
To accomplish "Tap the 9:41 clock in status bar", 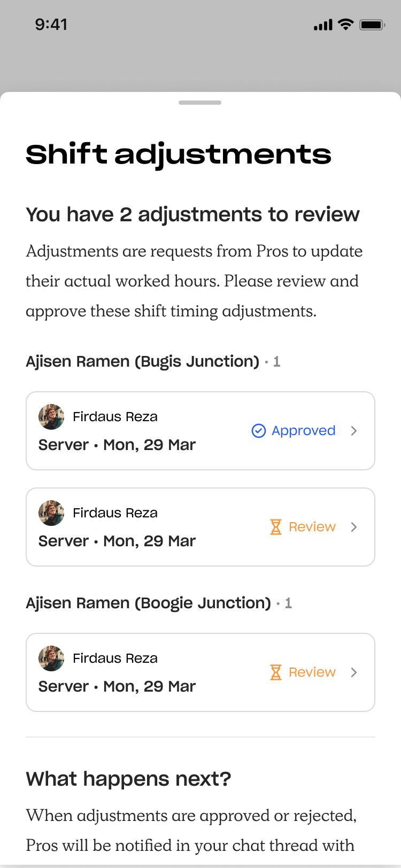I will tap(51, 25).
